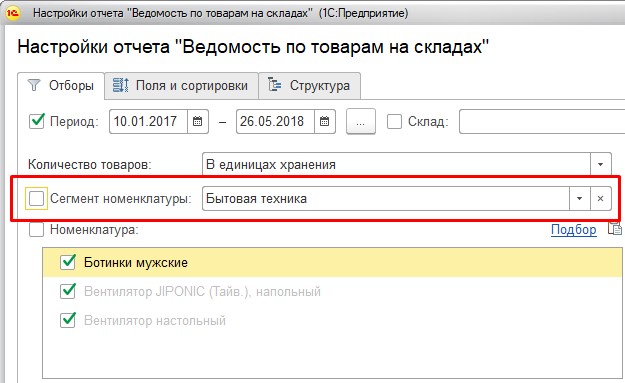Click the start date field 10.01.2017
The image size is (625, 383).
click(148, 122)
